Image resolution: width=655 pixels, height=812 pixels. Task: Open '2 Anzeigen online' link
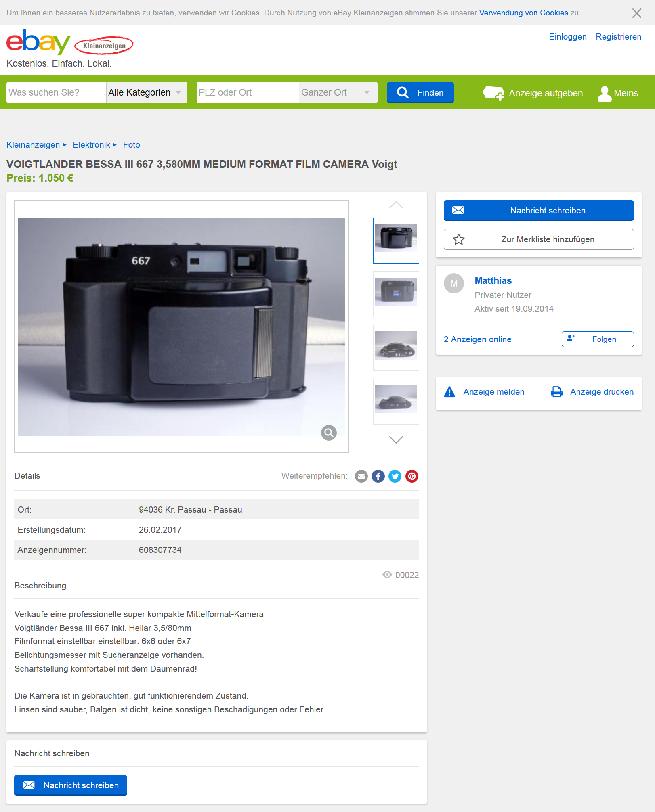tap(477, 339)
